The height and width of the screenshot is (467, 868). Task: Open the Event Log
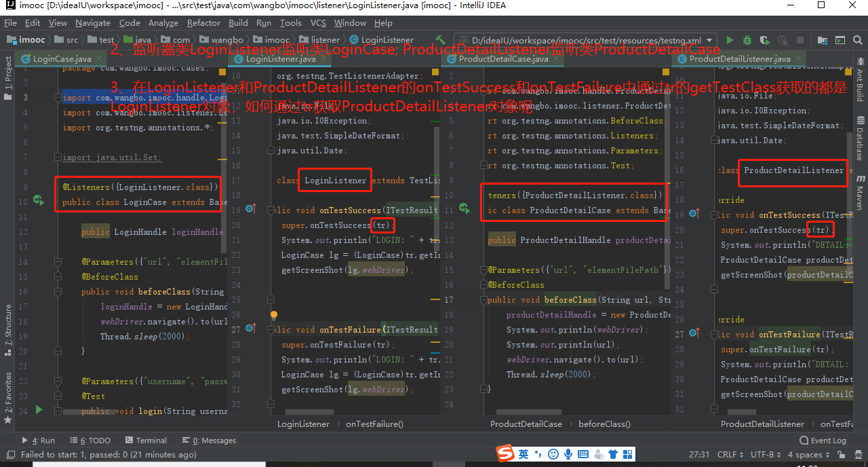click(x=823, y=441)
